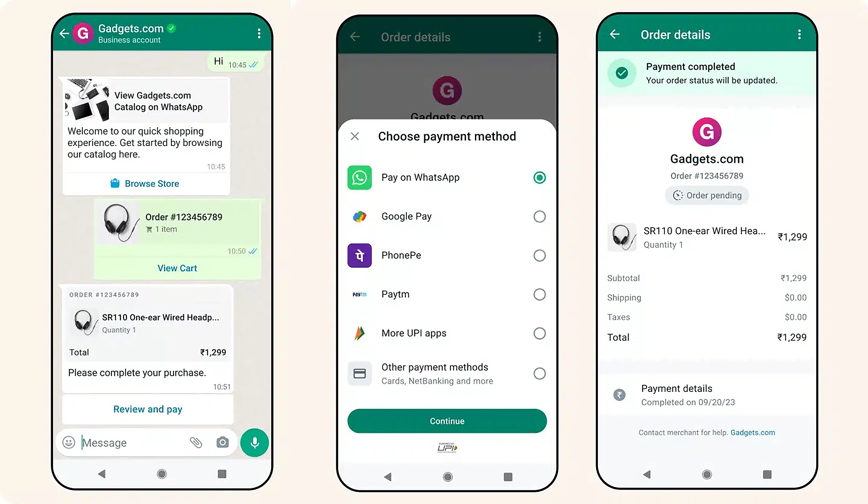Click the Google Pay icon

360,216
